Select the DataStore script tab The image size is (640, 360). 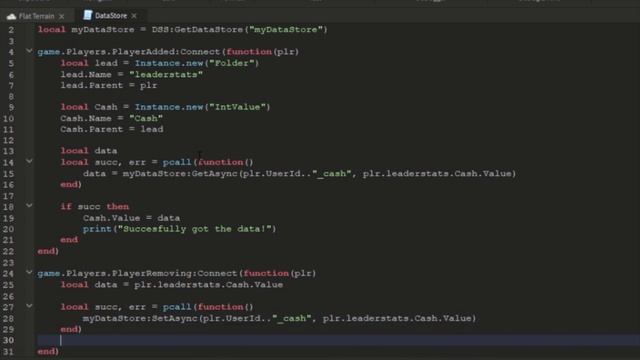point(111,16)
